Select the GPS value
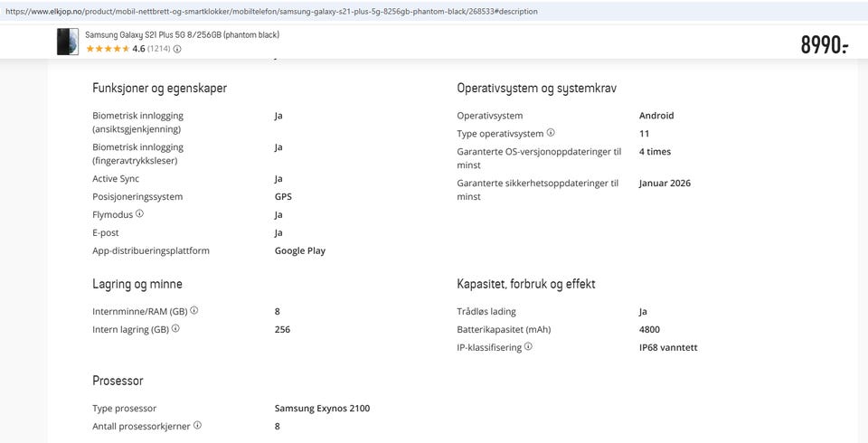Viewport: 868px width, 443px height. click(x=283, y=196)
